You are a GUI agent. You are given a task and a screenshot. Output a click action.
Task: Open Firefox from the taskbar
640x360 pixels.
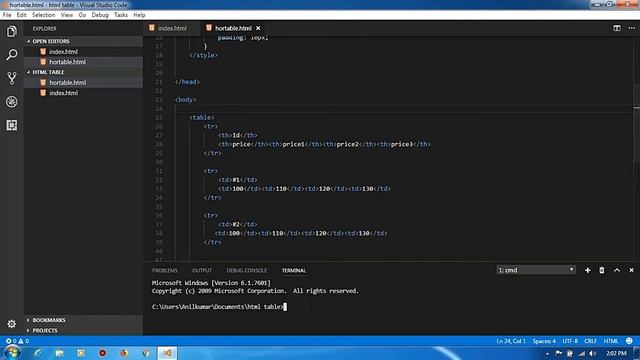(x=124, y=353)
